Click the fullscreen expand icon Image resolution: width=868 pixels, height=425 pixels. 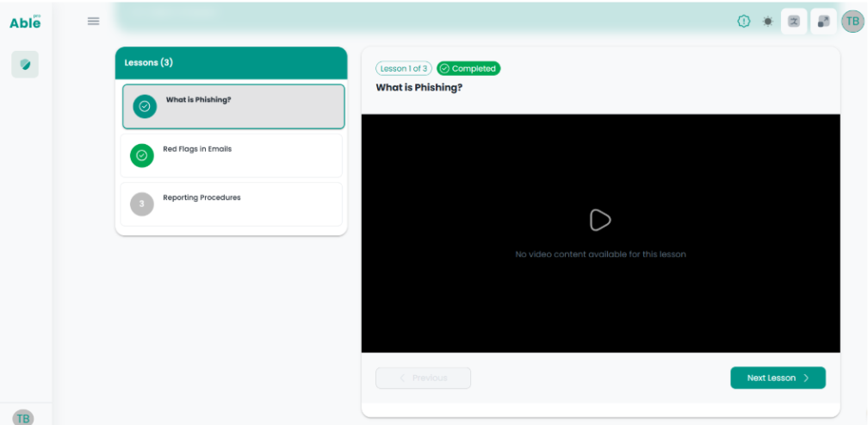coord(824,22)
